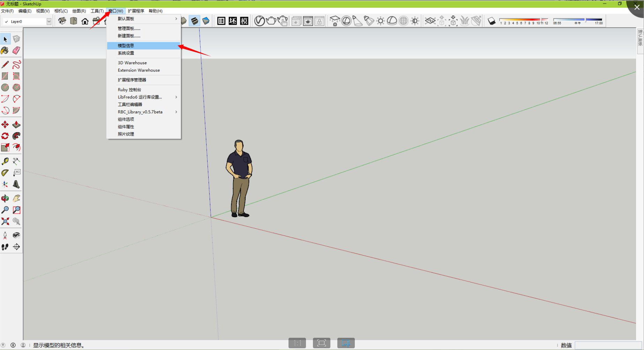Click the Zoom Extents tool

click(x=5, y=221)
